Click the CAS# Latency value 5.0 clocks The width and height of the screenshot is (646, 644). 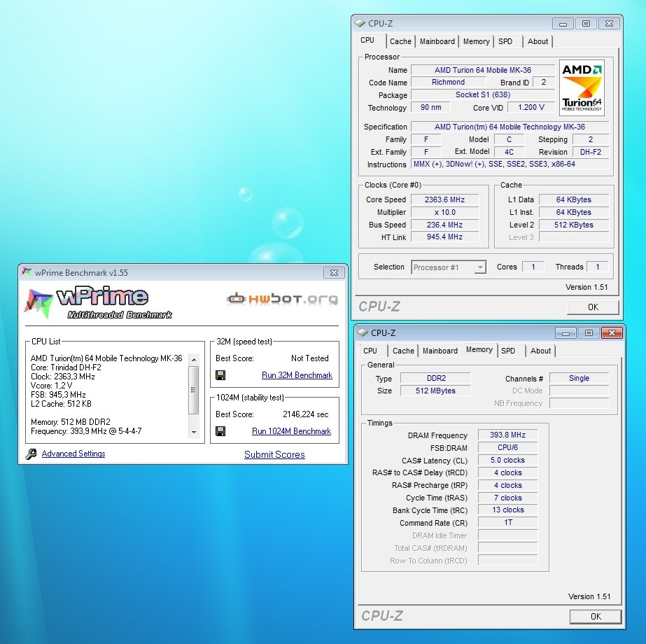point(507,460)
